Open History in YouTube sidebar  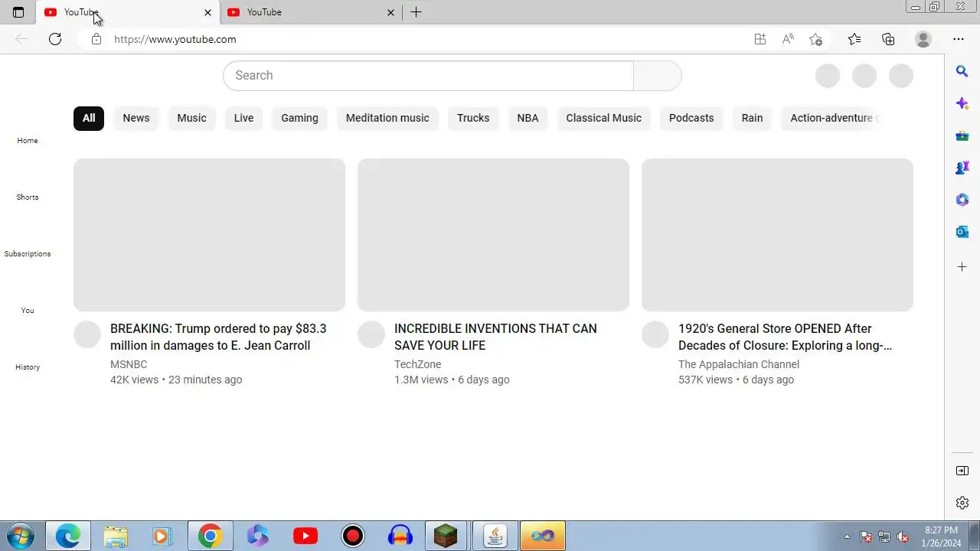pyautogui.click(x=28, y=367)
